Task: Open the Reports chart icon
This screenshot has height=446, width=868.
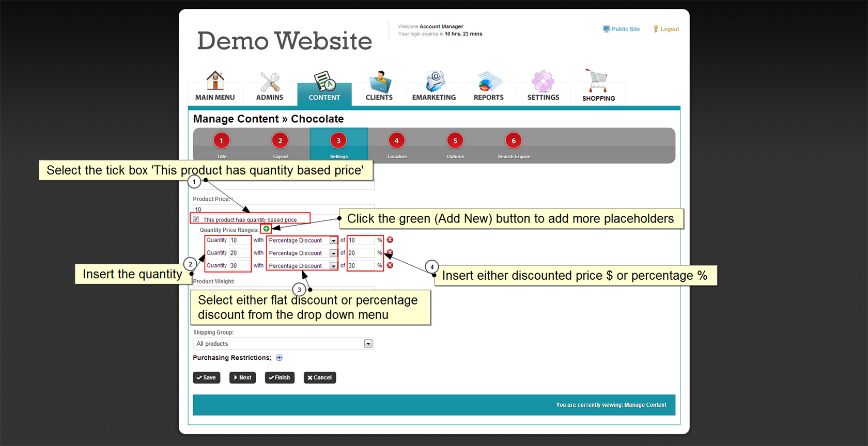Action: point(488,82)
